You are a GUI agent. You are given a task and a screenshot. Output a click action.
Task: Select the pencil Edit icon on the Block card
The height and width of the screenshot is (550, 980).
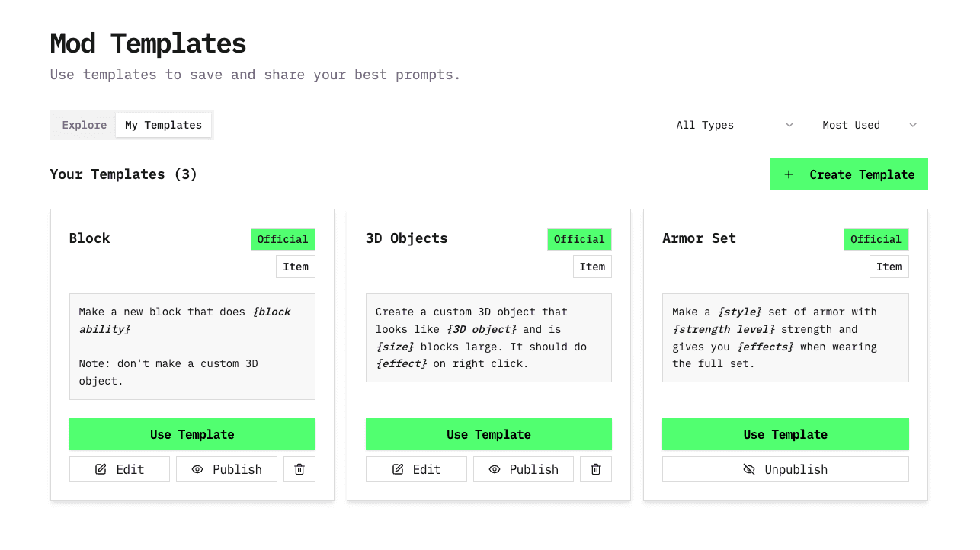[100, 469]
